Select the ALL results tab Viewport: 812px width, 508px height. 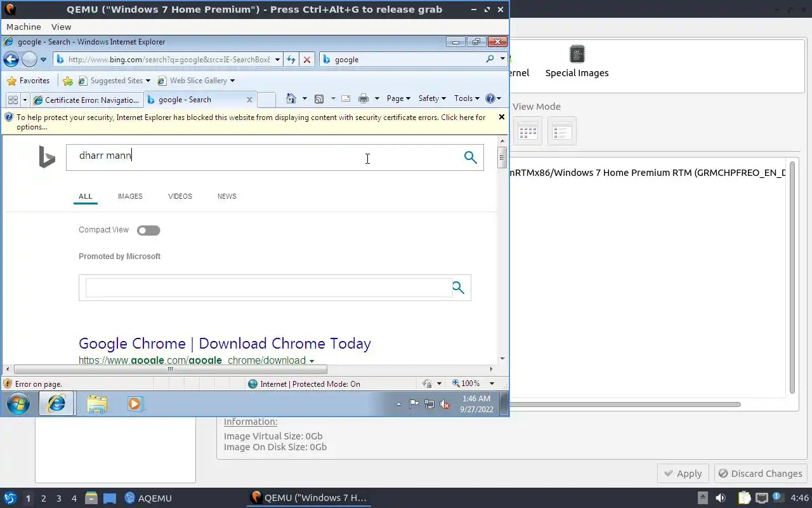tap(85, 196)
